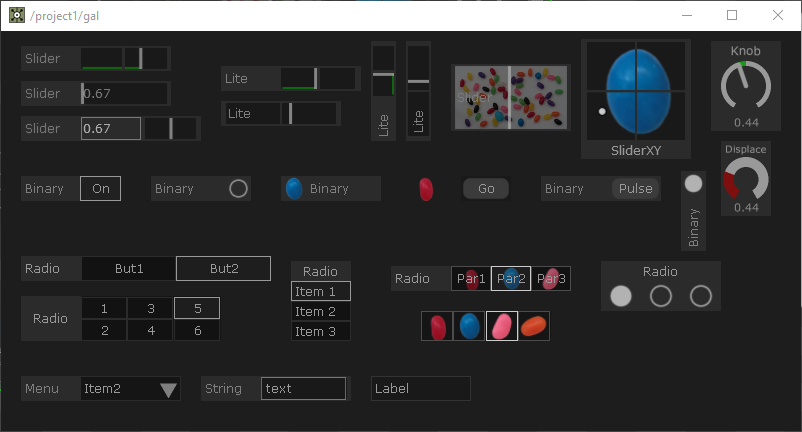Click the Pulse button
This screenshot has width=802, height=432.
pyautogui.click(x=635, y=188)
